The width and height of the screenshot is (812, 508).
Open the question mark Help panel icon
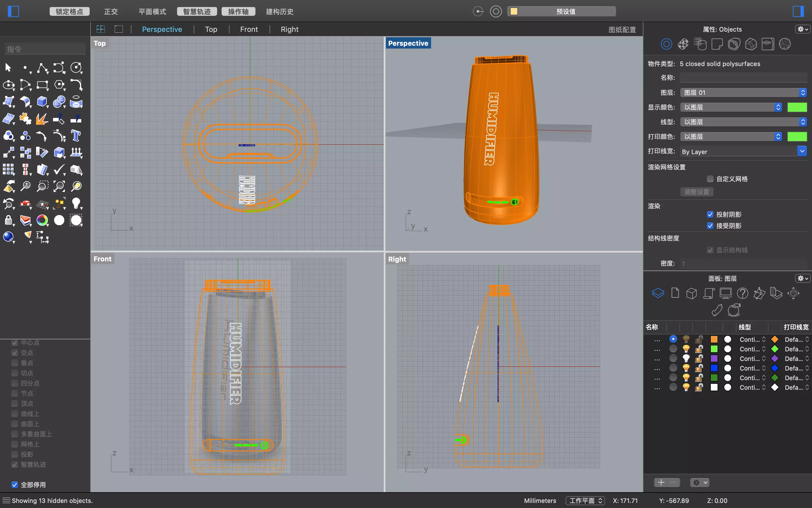tap(743, 293)
